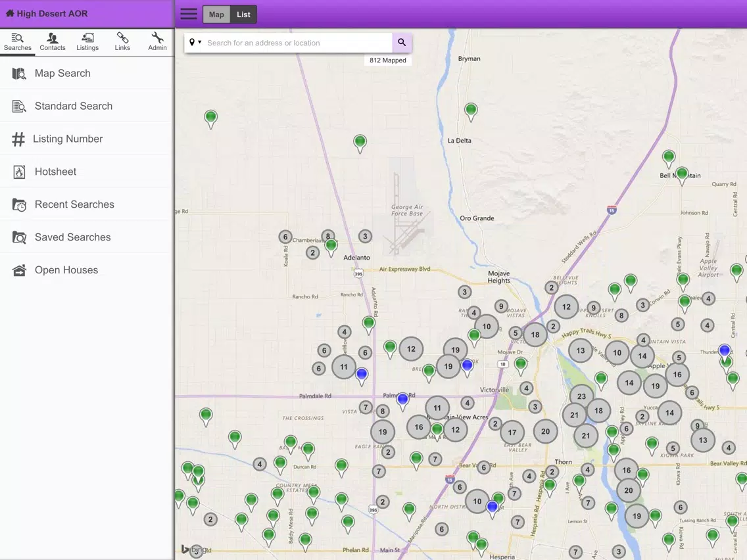Click the home icon beside High Desert AOR
The image size is (747, 560).
coord(9,13)
